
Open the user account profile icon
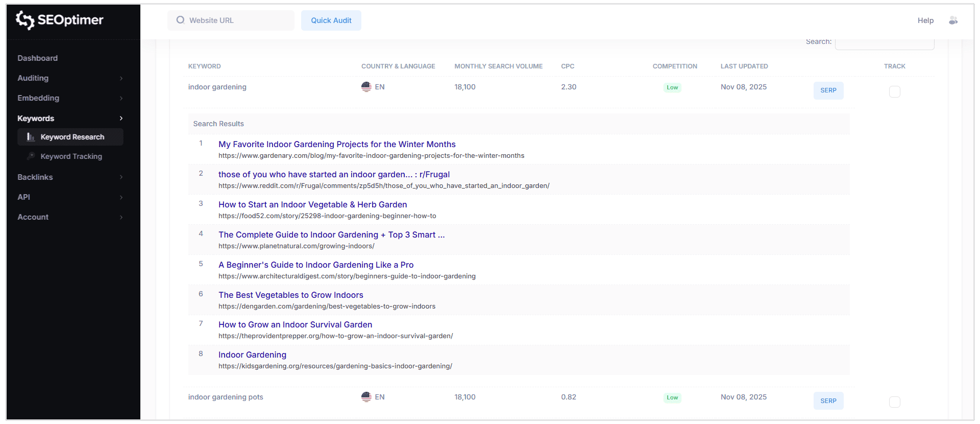(953, 20)
